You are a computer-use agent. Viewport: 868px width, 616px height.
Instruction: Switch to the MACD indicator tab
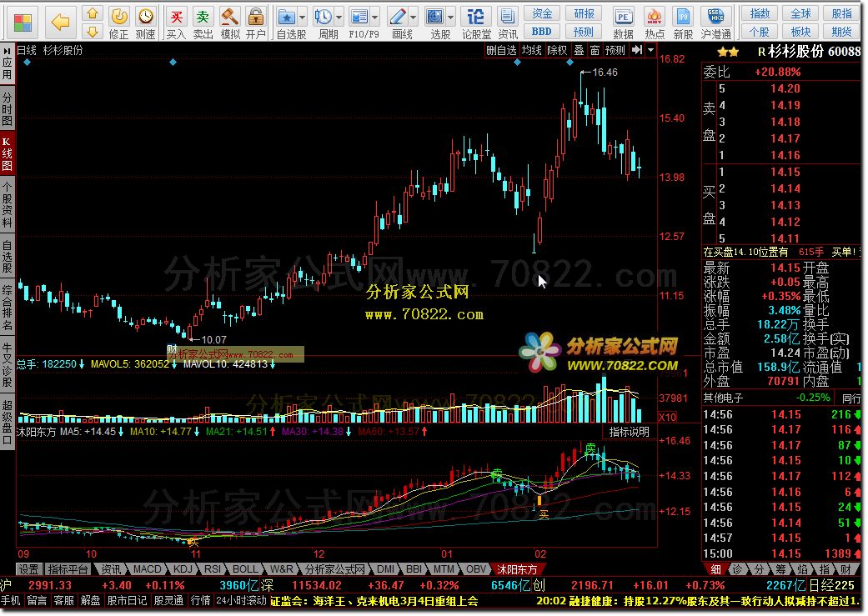[x=148, y=569]
